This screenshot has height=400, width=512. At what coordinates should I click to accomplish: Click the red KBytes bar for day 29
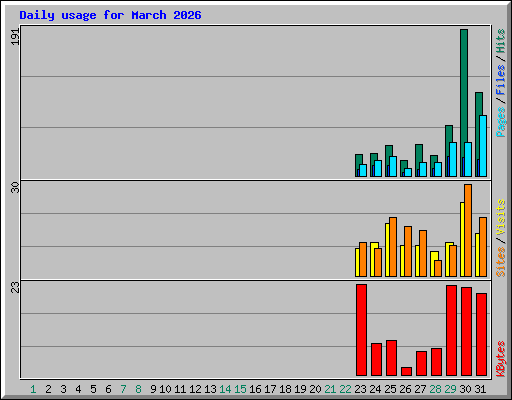pyautogui.click(x=451, y=330)
